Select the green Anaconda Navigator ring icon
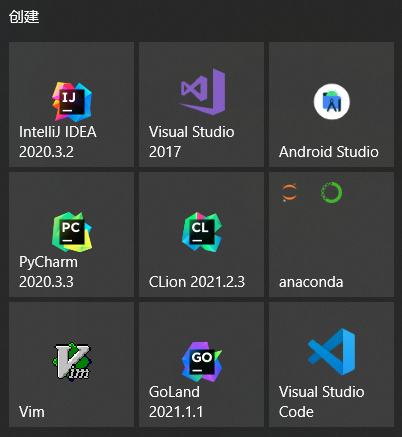Screen dimensions: 402x437 point(331,192)
